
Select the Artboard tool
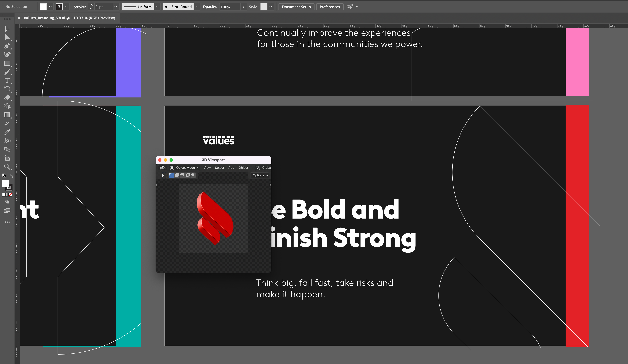click(x=7, y=158)
